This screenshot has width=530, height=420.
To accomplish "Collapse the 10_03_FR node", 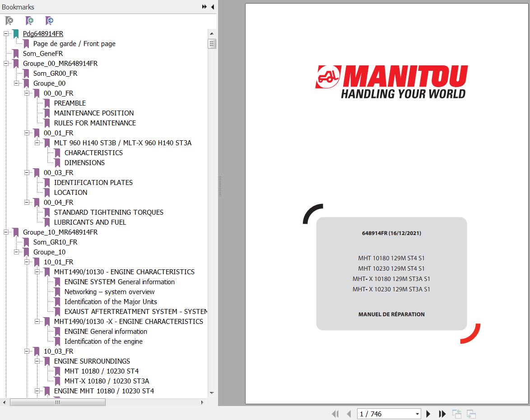I will (27, 351).
